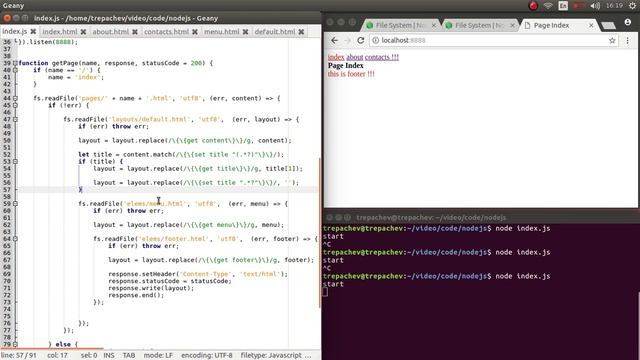This screenshot has height=360, width=640.
Task: Select the index.js editor tab
Action: 15,31
